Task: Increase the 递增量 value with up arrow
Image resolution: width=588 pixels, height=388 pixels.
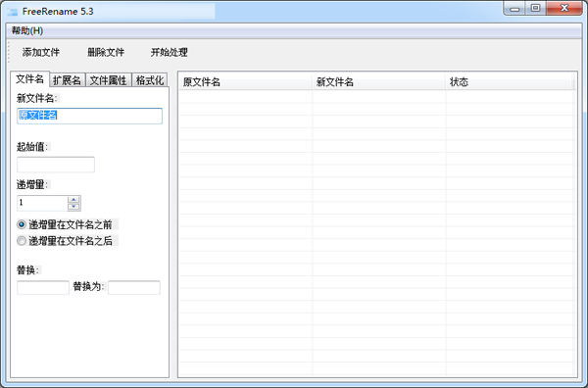Action: coord(73,200)
